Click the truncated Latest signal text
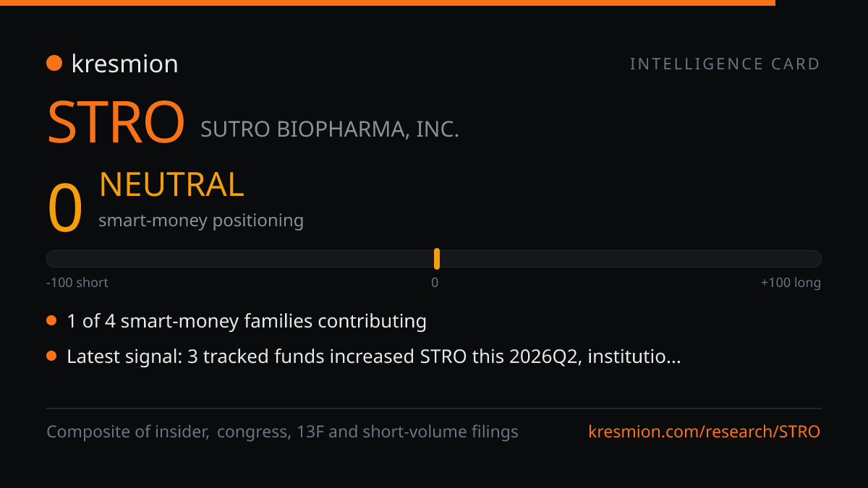 point(373,356)
